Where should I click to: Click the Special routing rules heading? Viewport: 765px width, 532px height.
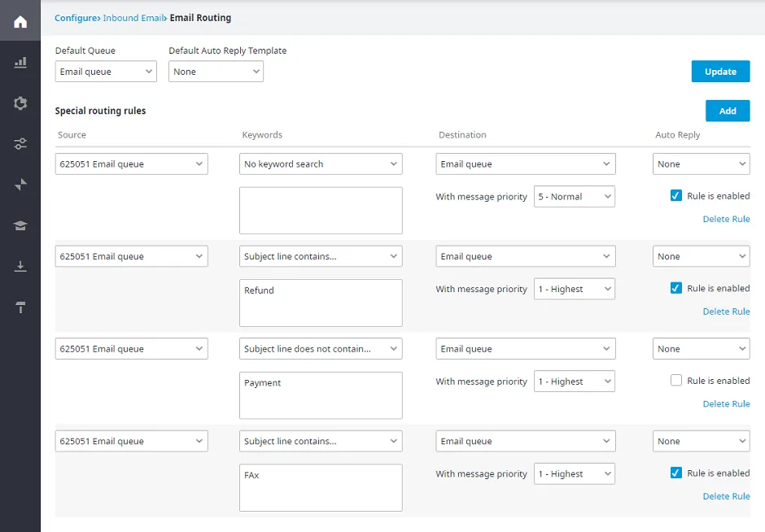point(100,111)
